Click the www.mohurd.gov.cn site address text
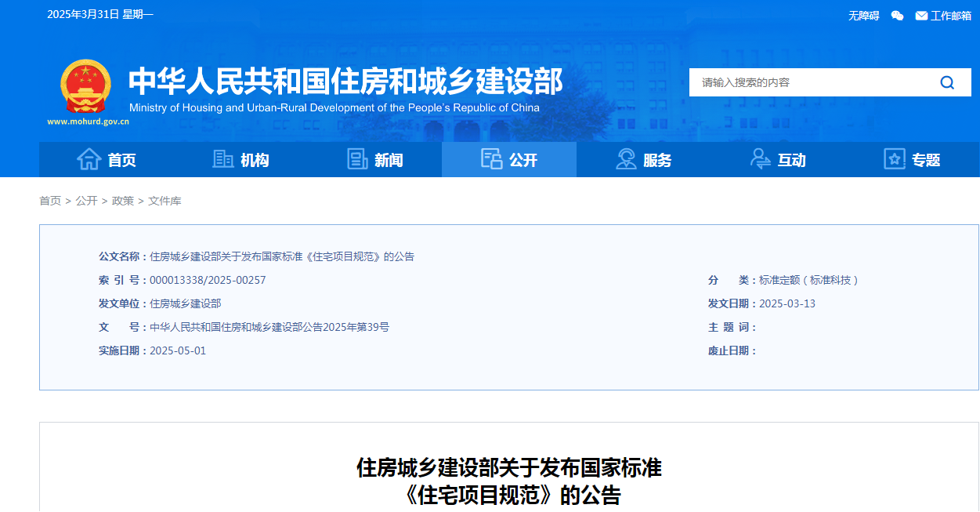This screenshot has width=980, height=512. tap(88, 122)
